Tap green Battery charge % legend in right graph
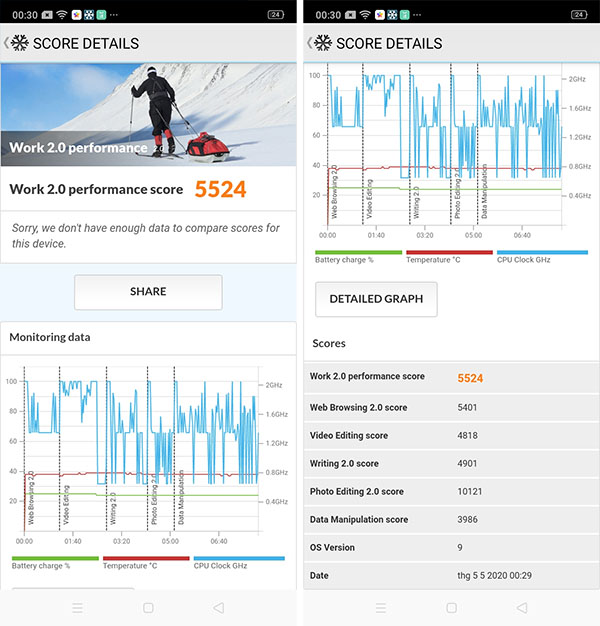 click(x=358, y=257)
